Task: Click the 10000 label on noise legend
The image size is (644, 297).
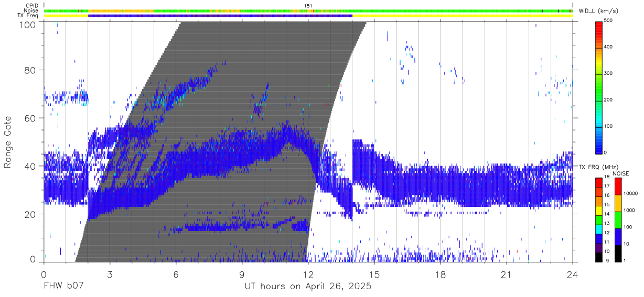Action: pos(630,193)
